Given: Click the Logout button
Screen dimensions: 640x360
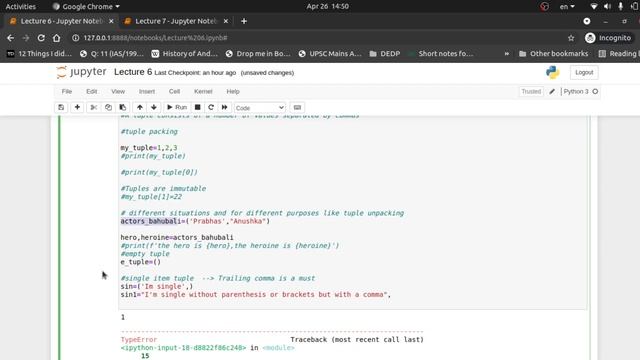Looking at the screenshot, I should tap(584, 72).
